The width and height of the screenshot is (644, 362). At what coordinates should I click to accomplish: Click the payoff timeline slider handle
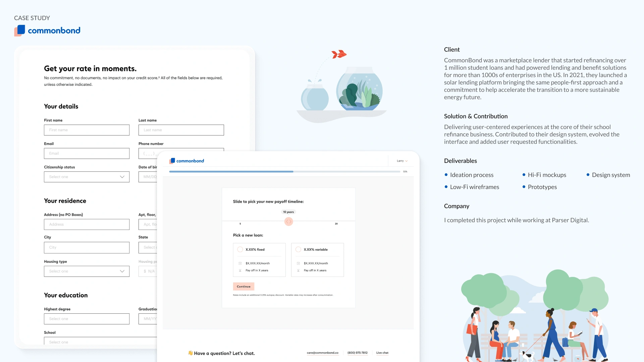pos(289,222)
